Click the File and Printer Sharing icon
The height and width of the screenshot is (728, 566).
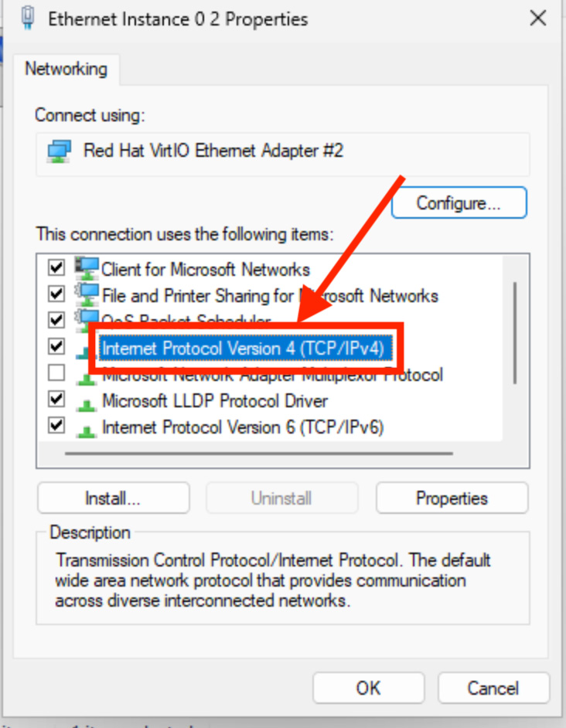(86, 294)
